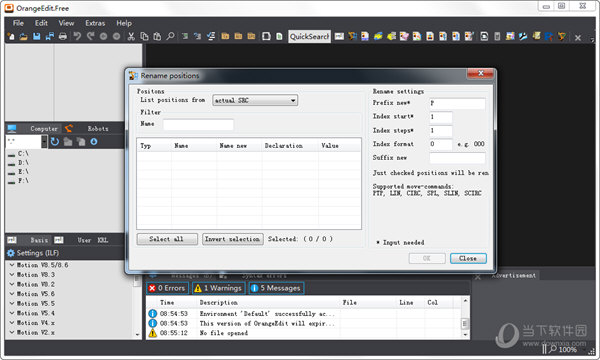Click the blue download arrow in the file browser
The width and height of the screenshot is (600, 360).
tap(94, 142)
